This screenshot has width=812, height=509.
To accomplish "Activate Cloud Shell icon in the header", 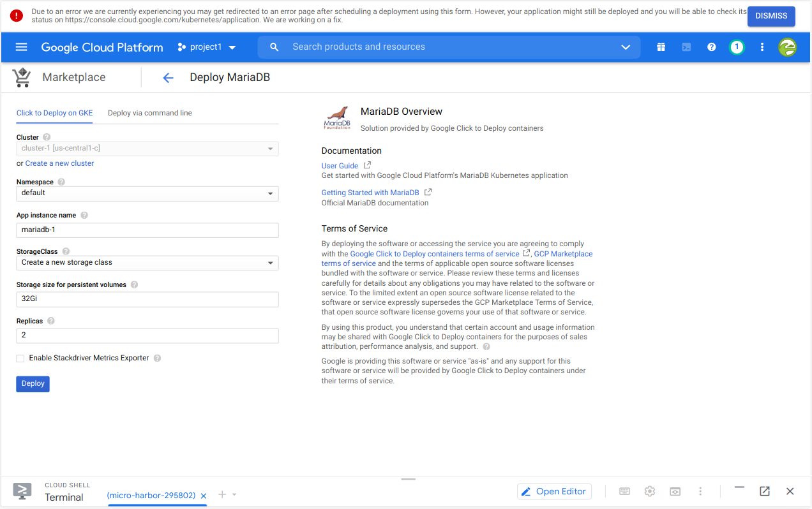I will click(x=686, y=47).
